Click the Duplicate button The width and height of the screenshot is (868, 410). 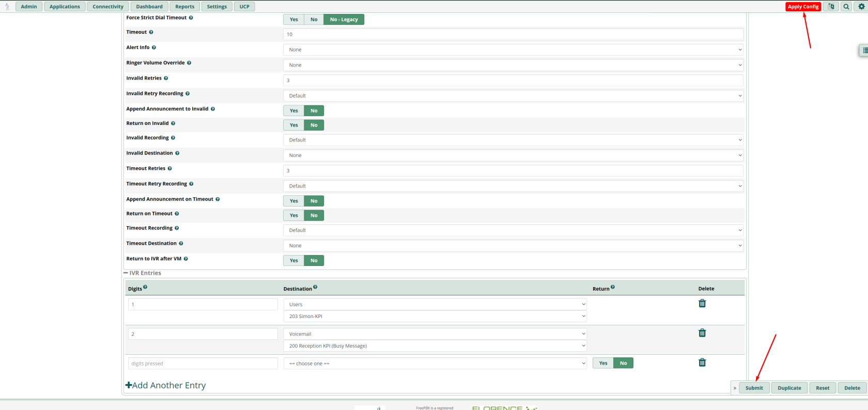(789, 388)
